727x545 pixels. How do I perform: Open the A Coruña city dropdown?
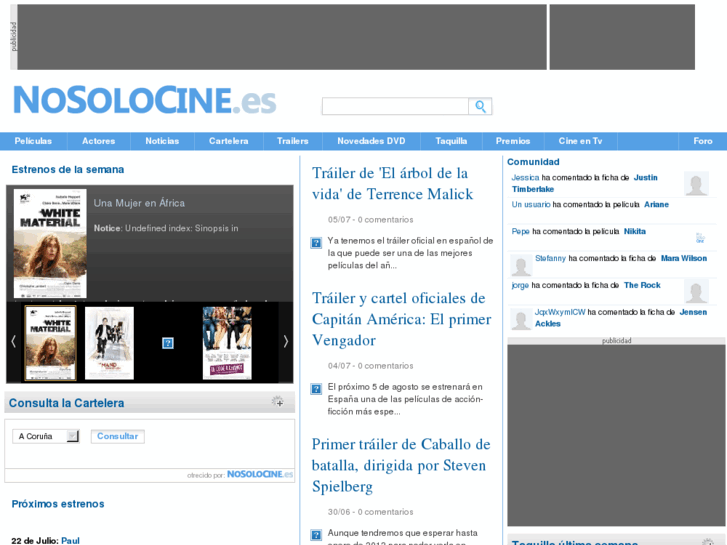[x=46, y=436]
